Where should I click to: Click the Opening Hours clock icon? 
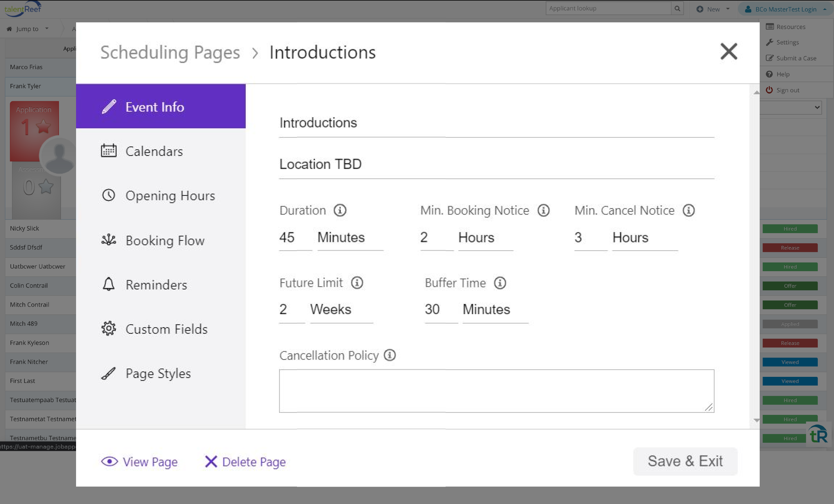point(108,195)
